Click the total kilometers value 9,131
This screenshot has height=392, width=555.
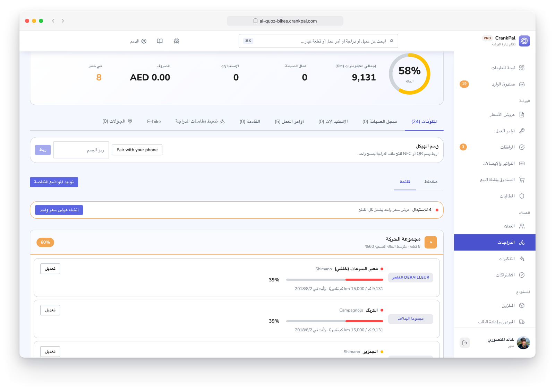click(x=364, y=77)
